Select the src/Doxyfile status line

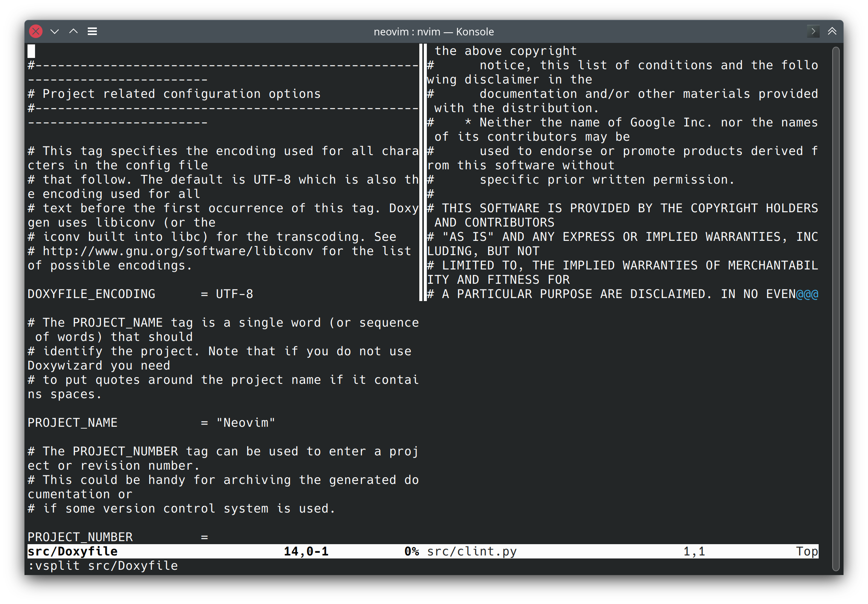tap(73, 551)
